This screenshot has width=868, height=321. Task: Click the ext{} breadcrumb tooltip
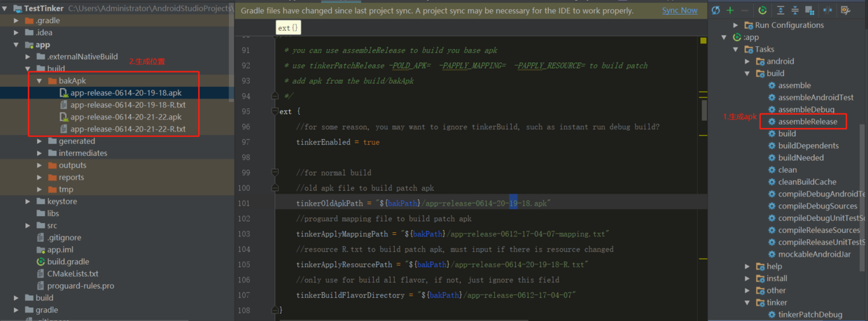tap(288, 28)
